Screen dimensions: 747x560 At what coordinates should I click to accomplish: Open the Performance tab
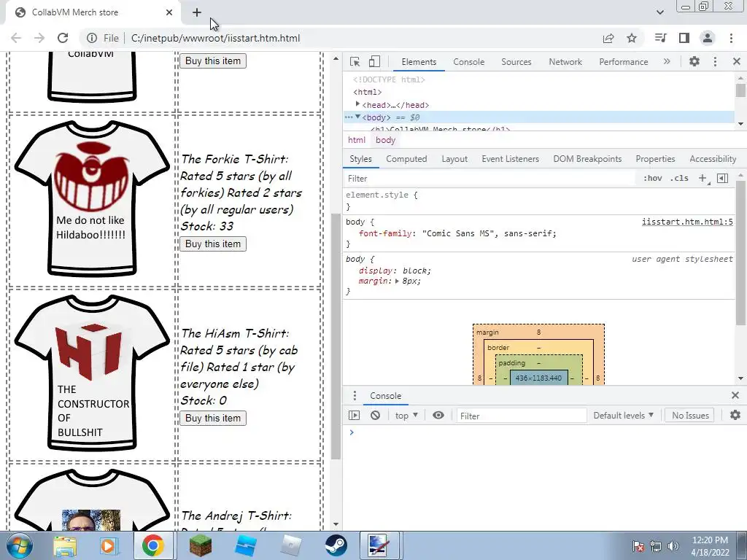623,62
